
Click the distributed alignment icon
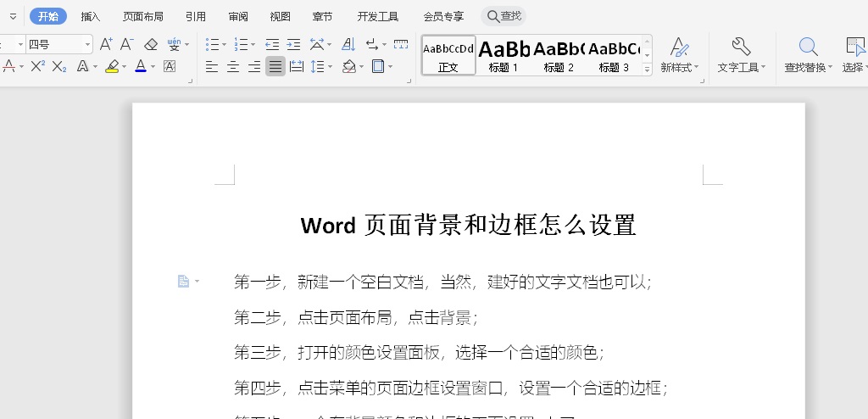(x=297, y=66)
